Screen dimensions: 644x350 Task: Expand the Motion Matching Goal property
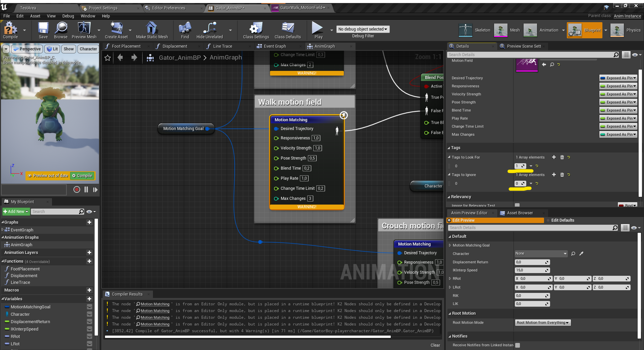(450, 245)
